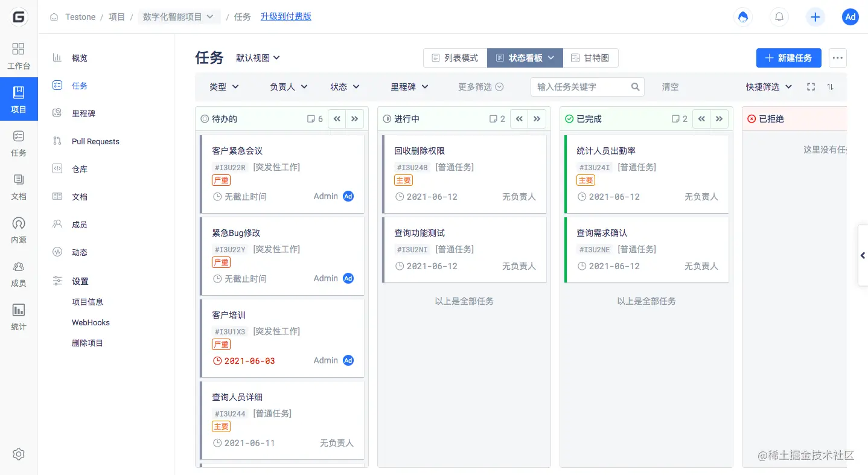
Task: Click Admin avatar on 客户紧急会议 card
Action: 348,196
